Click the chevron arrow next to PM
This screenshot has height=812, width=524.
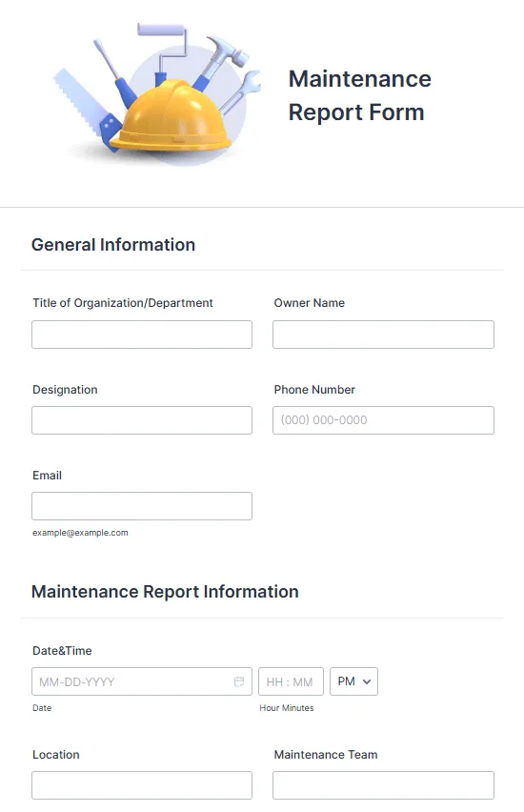point(367,682)
